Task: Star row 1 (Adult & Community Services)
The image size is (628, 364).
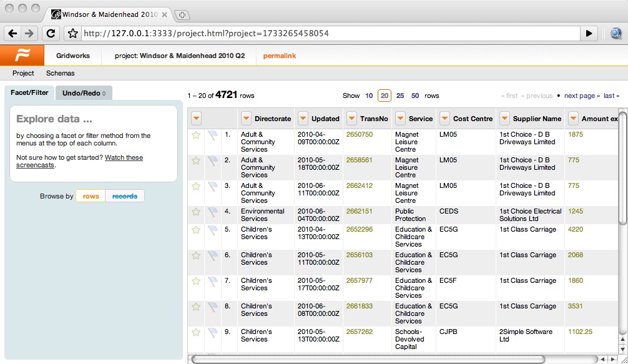Action: 196,134
